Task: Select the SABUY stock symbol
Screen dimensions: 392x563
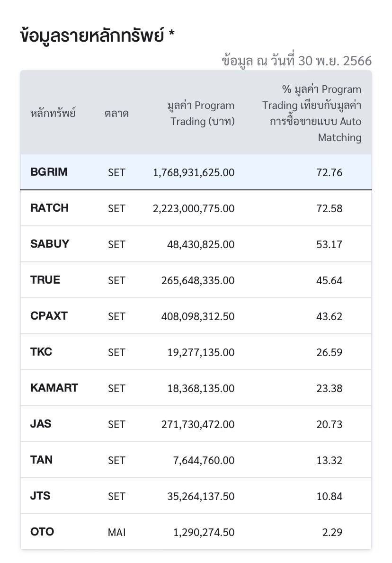Action: pyautogui.click(x=50, y=244)
